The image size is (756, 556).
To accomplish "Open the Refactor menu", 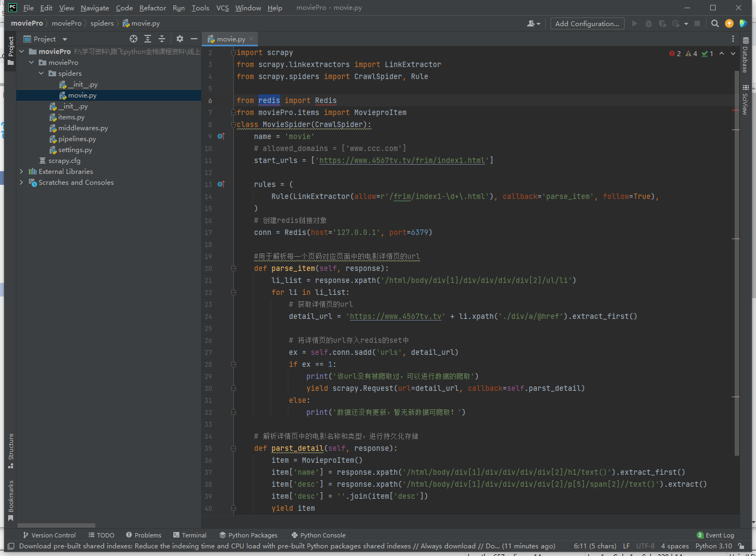I will (x=153, y=8).
